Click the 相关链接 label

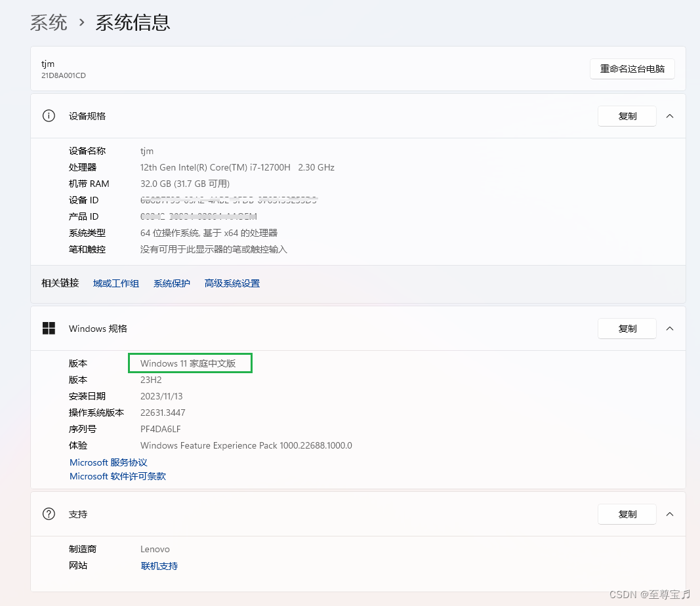(60, 283)
